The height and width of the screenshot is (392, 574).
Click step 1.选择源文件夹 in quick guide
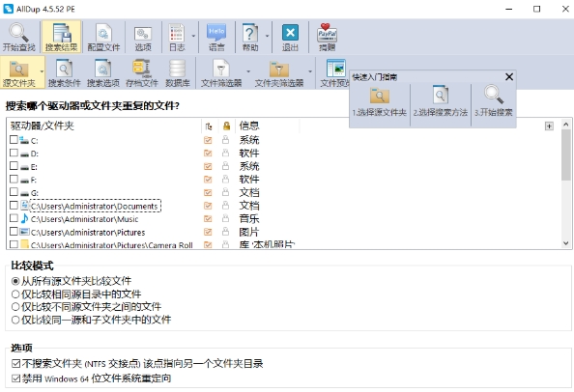pyautogui.click(x=379, y=101)
